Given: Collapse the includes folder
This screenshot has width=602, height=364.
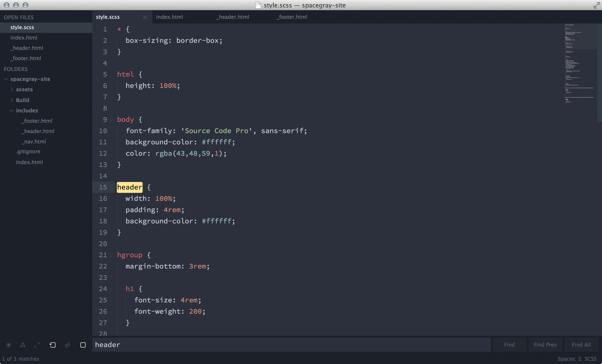Looking at the screenshot, I should tap(11, 111).
